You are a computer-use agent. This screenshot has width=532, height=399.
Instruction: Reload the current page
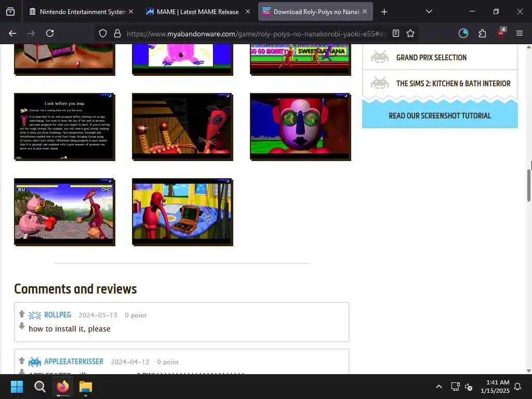click(50, 33)
